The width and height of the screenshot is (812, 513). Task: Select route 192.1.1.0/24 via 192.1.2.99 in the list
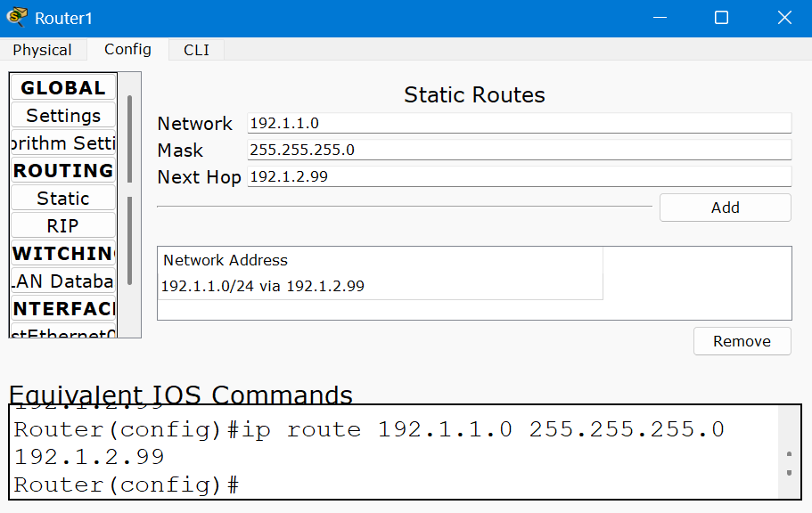(263, 287)
